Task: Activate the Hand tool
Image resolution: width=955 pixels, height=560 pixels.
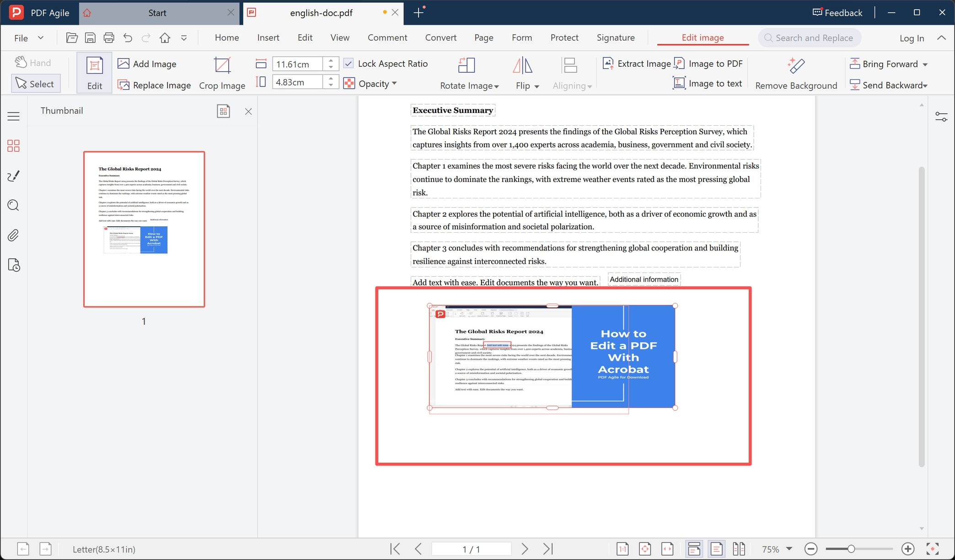Action: coord(33,63)
